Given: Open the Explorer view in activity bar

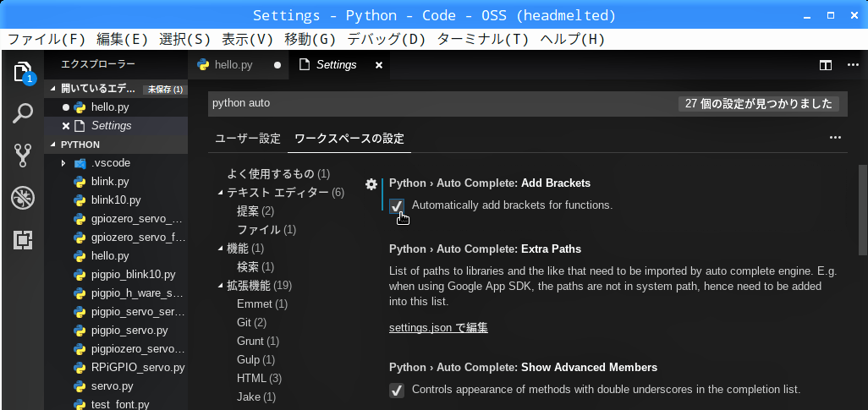Looking at the screenshot, I should (22, 72).
